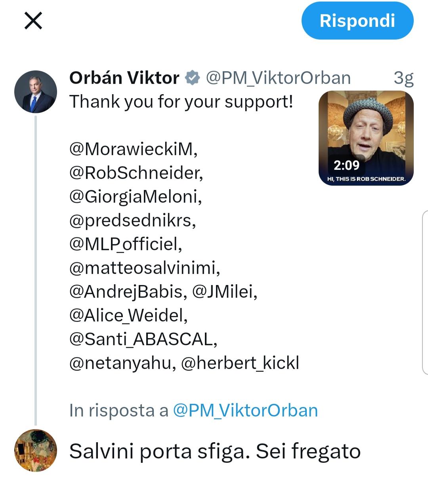428x504 pixels.
Task: Close the reply composer with X
Action: pyautogui.click(x=33, y=21)
